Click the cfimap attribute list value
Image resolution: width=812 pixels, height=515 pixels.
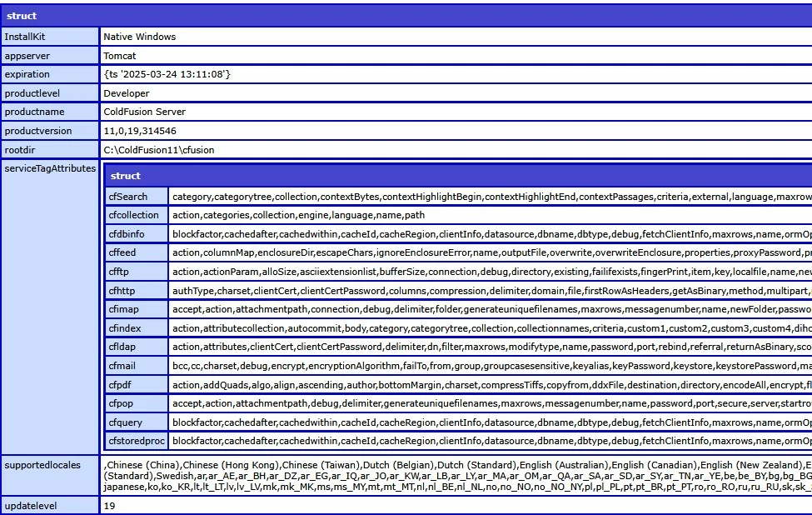(491, 309)
